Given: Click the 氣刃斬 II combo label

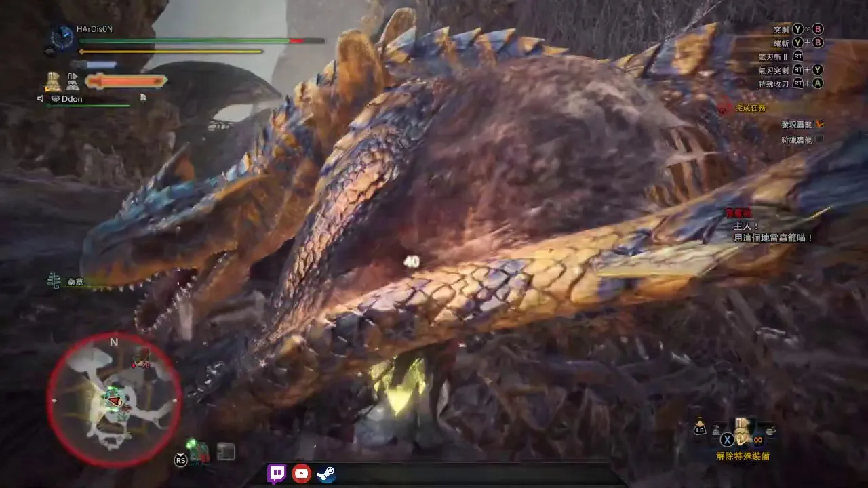Looking at the screenshot, I should click(x=774, y=56).
